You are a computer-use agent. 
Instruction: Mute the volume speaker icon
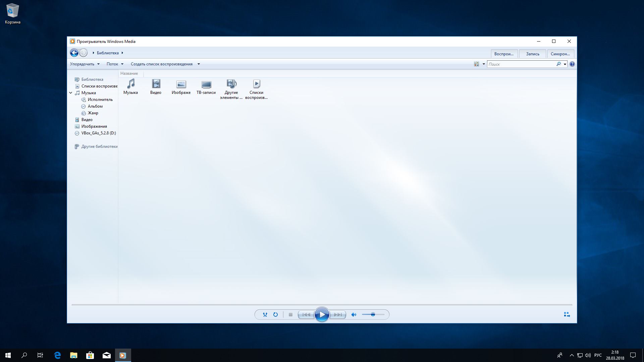354,315
